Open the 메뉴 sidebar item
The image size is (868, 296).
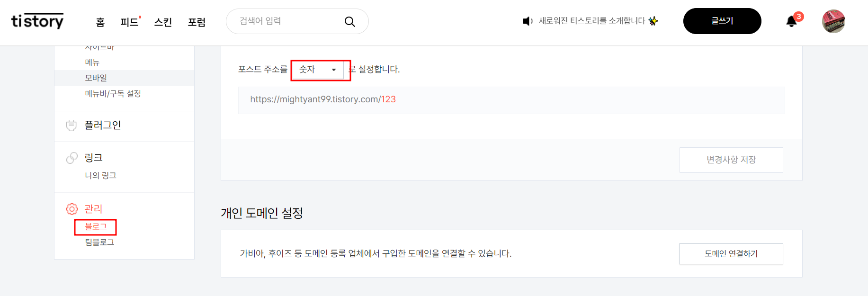pos(92,63)
